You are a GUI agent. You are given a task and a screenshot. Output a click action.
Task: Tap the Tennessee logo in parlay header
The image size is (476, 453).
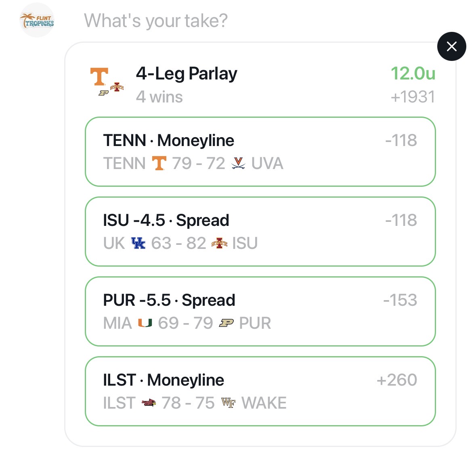click(99, 77)
